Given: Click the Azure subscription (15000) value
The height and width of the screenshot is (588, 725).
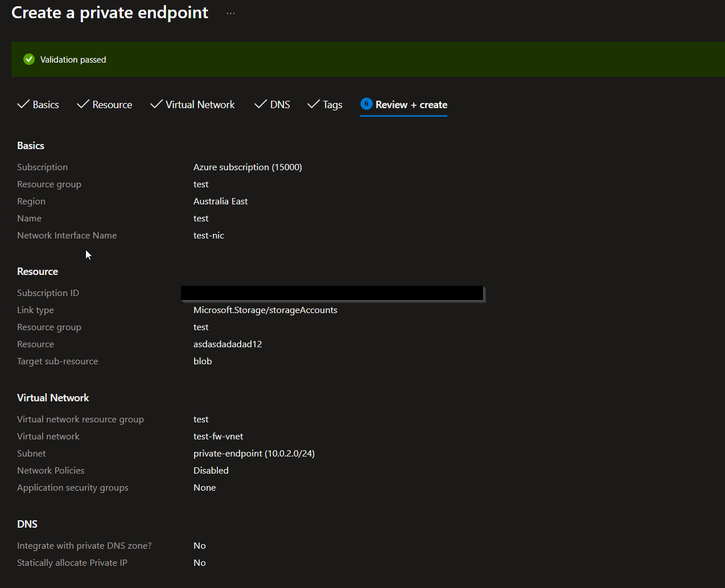Looking at the screenshot, I should click(248, 167).
